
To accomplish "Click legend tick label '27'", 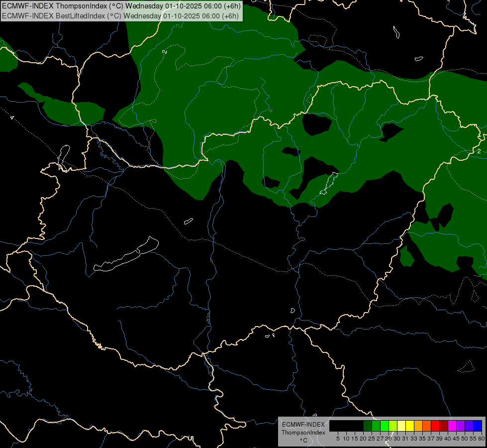I will tap(380, 439).
